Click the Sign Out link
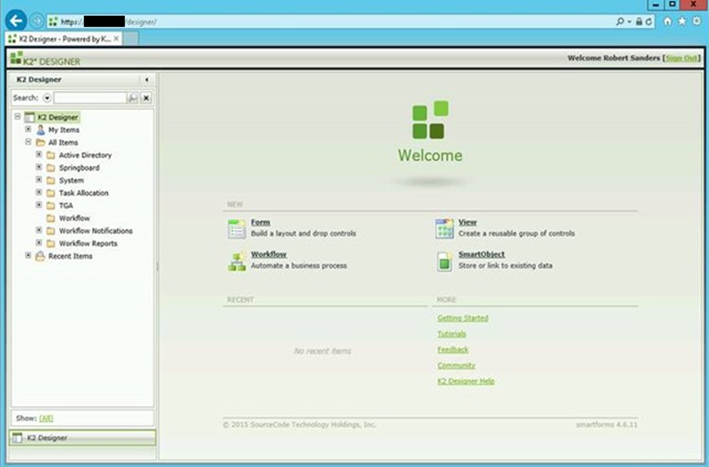 click(x=682, y=58)
